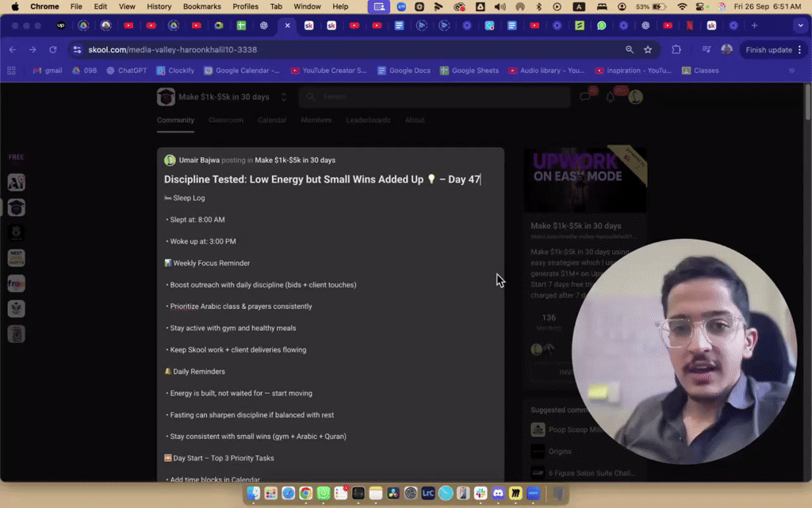Open the bookmarks apps grid icon

[11, 71]
